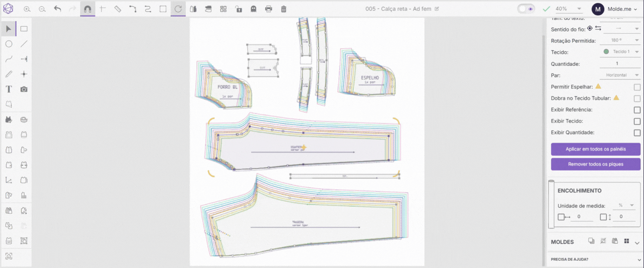The width and height of the screenshot is (644, 268).
Task: Select the ruler measure tool
Action: tap(118, 9)
